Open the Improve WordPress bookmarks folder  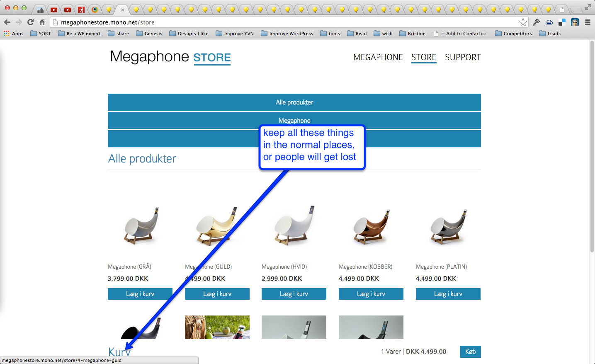coord(287,34)
